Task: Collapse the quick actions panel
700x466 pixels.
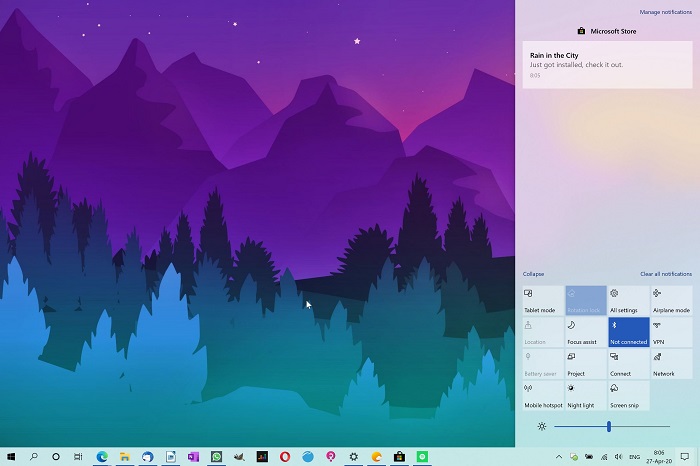Action: [533, 274]
